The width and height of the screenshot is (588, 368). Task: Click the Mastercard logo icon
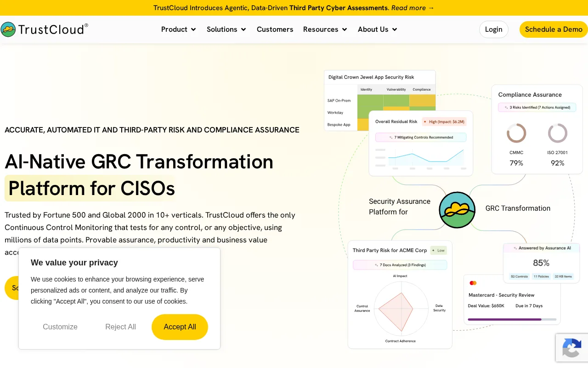(473, 283)
